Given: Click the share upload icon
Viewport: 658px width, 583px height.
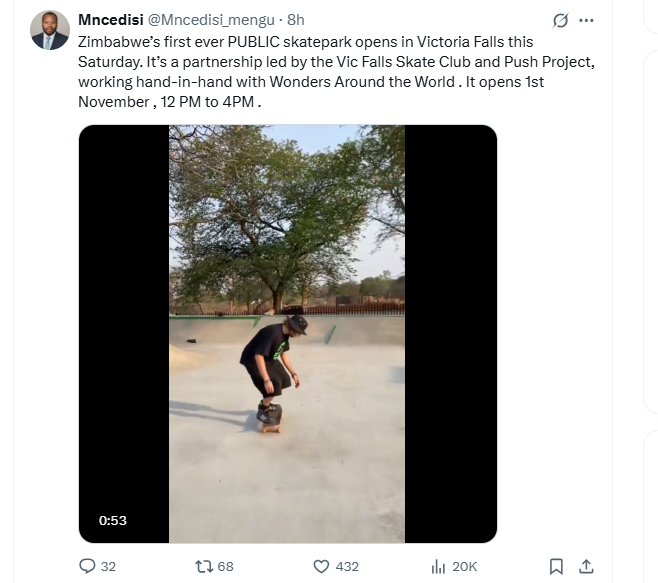Looking at the screenshot, I should [x=588, y=566].
